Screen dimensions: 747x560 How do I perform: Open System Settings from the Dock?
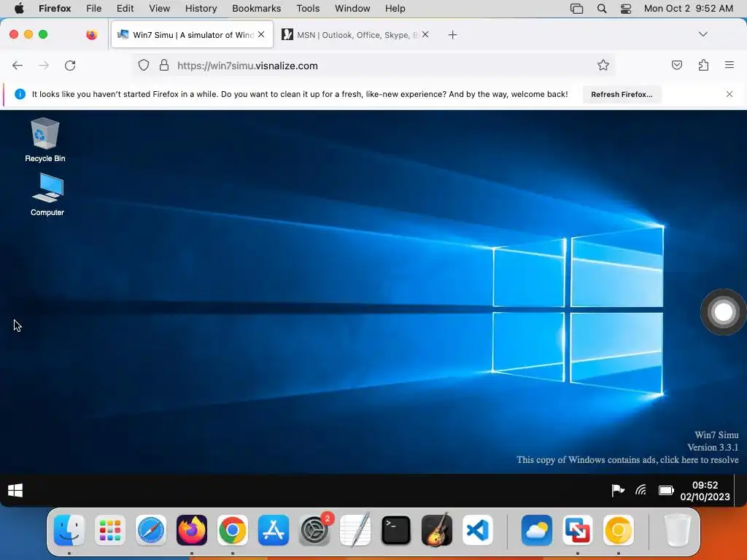314,530
